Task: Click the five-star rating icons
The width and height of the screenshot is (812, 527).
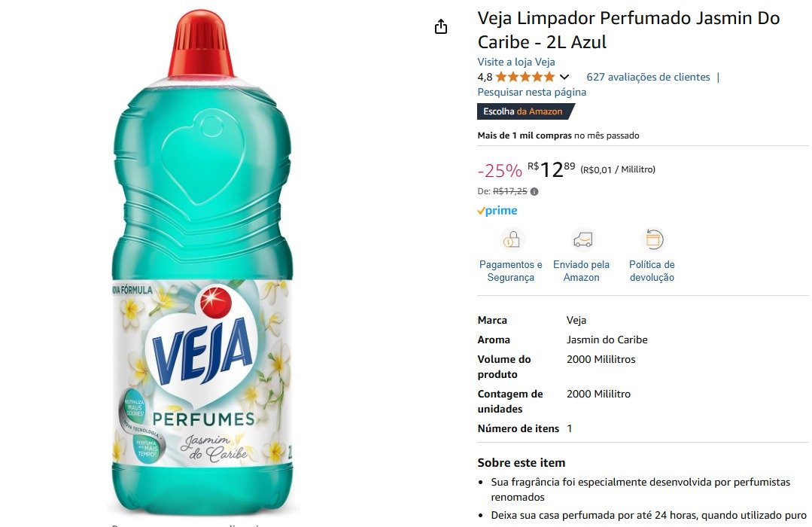Action: [x=525, y=78]
